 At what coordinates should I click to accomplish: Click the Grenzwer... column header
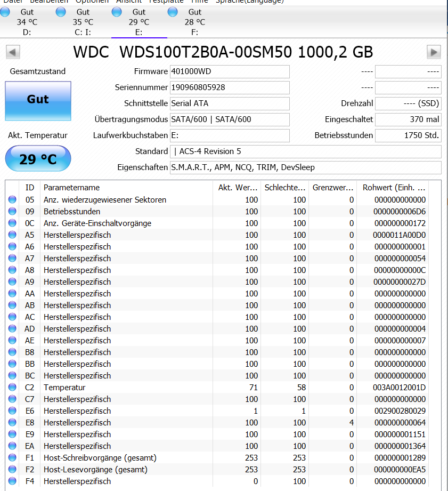click(333, 188)
